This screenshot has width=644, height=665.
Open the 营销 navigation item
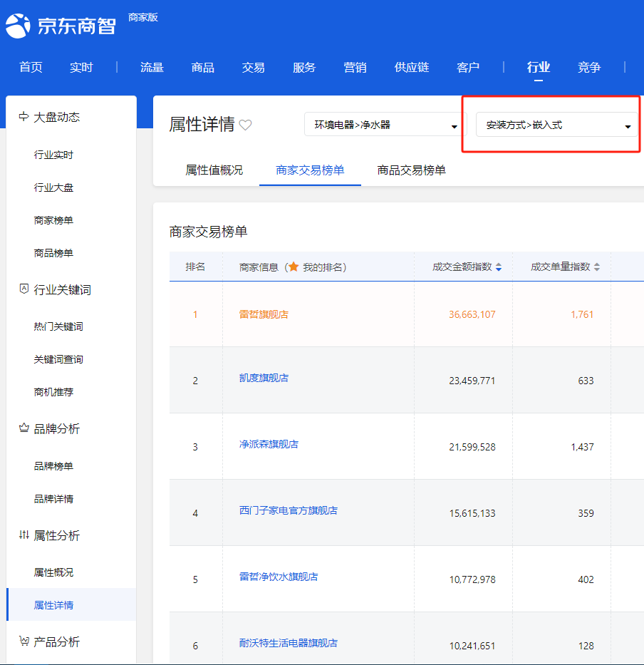click(x=355, y=67)
